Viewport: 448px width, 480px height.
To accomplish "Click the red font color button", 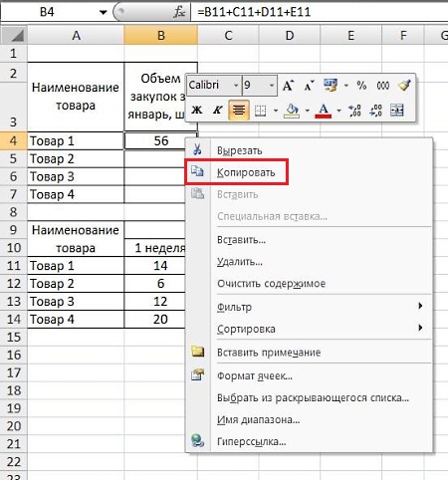I will point(324,111).
